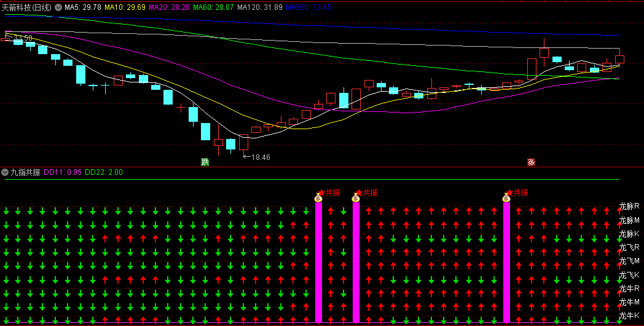Select the MA120: 31.89 label
This screenshot has height=326, width=644.
(260, 7)
